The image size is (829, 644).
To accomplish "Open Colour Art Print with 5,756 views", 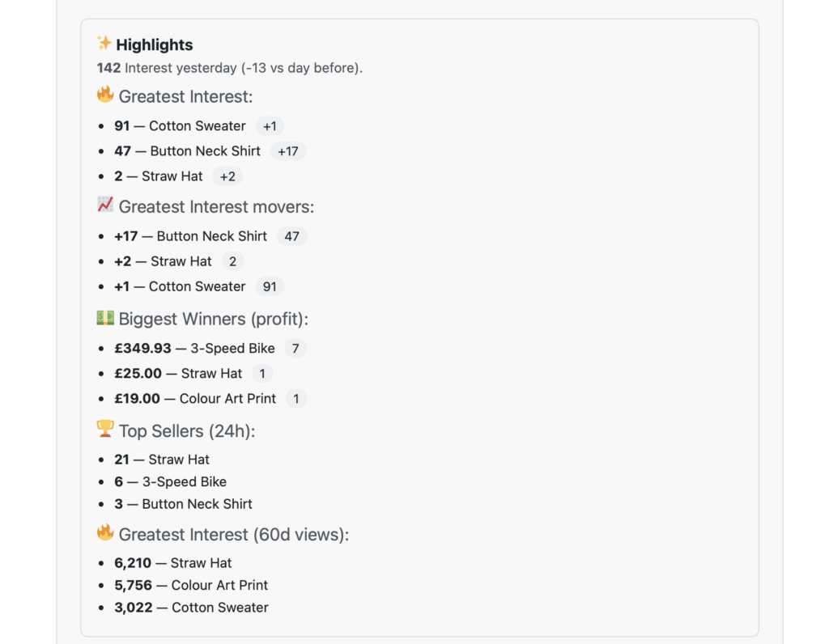I will tap(219, 585).
